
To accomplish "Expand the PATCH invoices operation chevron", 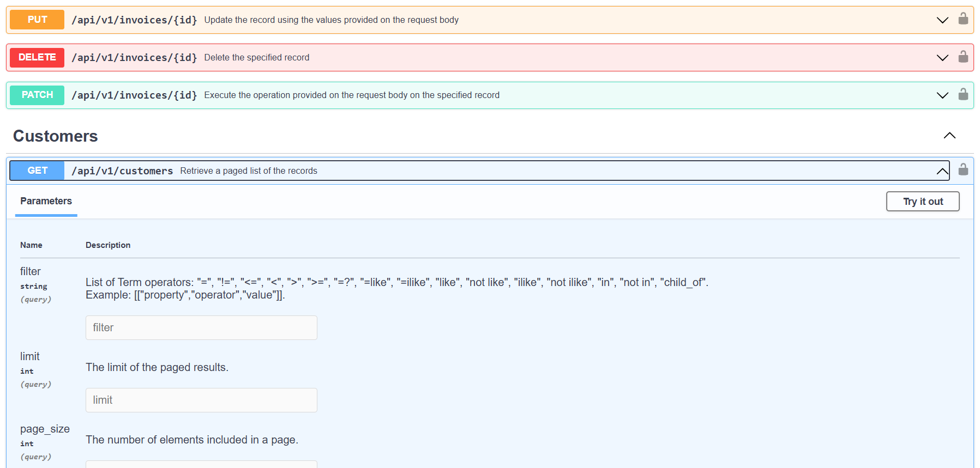I will point(942,95).
